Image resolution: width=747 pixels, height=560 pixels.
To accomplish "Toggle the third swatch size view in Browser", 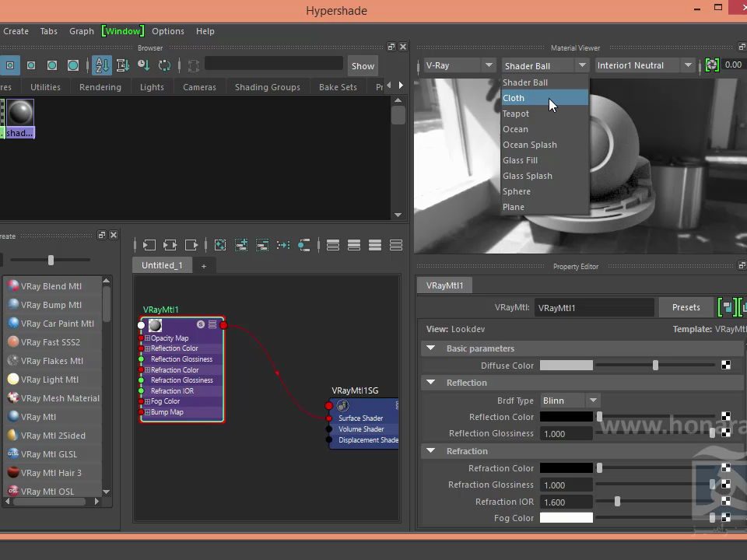I will tap(52, 65).
